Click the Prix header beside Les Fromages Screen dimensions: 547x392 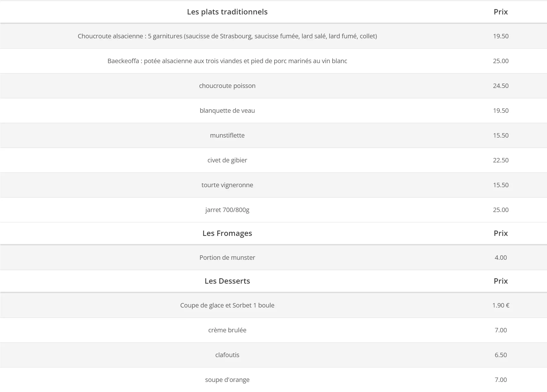[500, 233]
